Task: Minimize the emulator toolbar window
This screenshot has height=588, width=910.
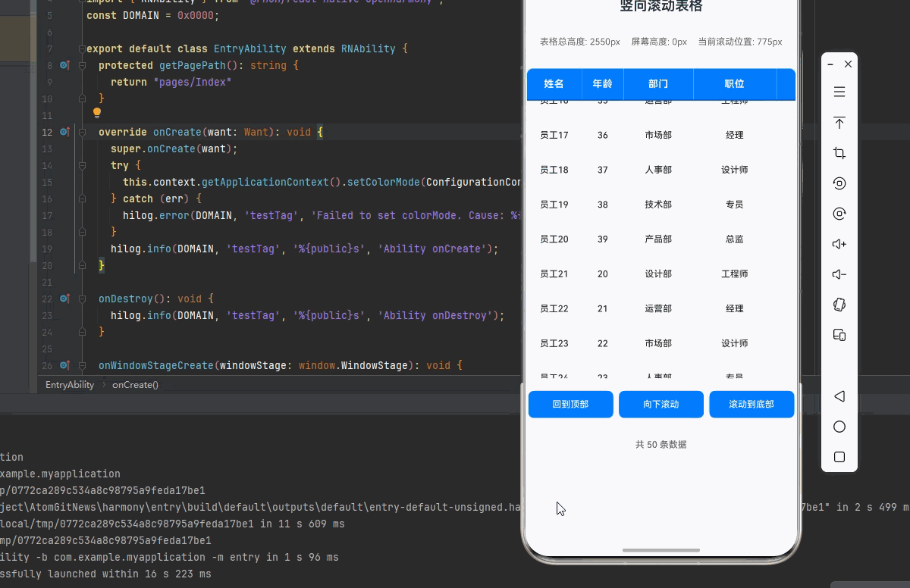Action: [x=831, y=64]
